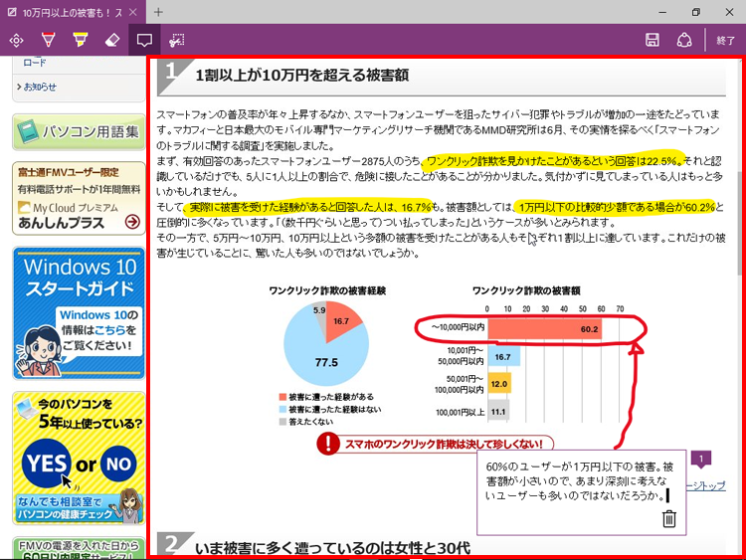Select the 10万円以上の被害も browser tab
746x560 pixels.
[x=65, y=12]
